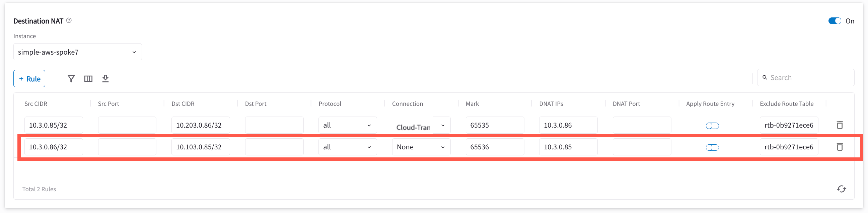Delete the rule with Mark 65535
868x213 pixels.
[840, 125]
